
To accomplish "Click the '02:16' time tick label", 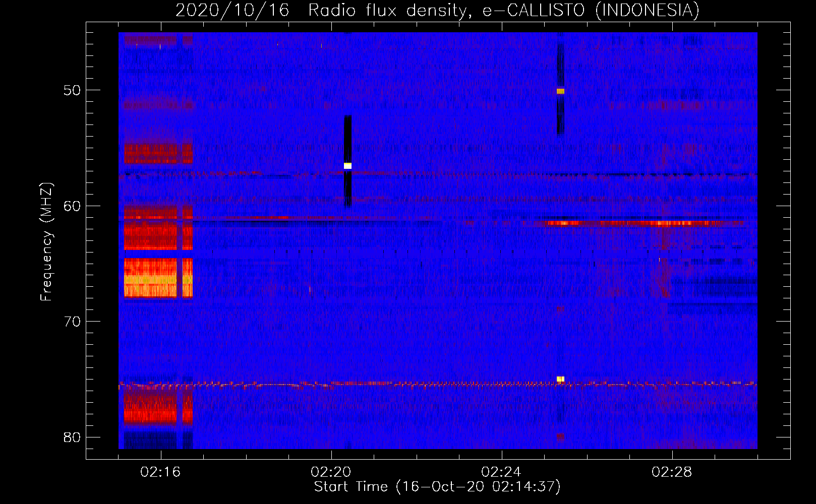I will tap(160, 472).
